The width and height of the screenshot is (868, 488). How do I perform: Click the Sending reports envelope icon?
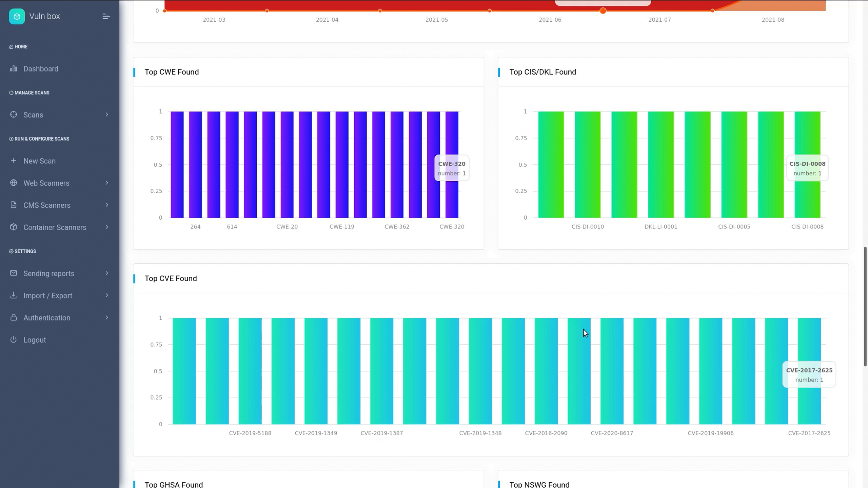[14, 273]
